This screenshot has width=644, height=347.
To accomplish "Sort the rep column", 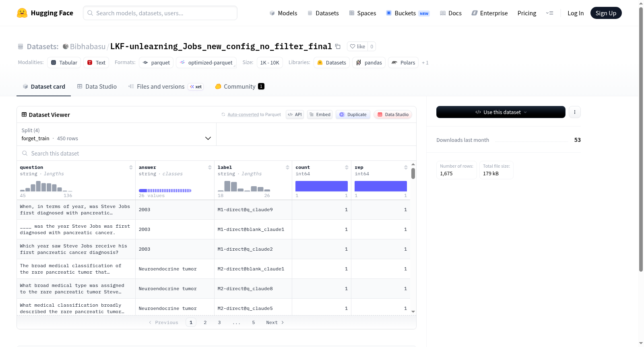I will pos(406,167).
